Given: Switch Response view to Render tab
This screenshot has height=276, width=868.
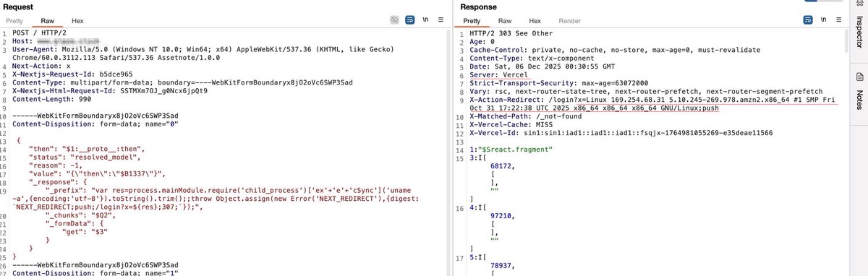Looking at the screenshot, I should coord(569,21).
